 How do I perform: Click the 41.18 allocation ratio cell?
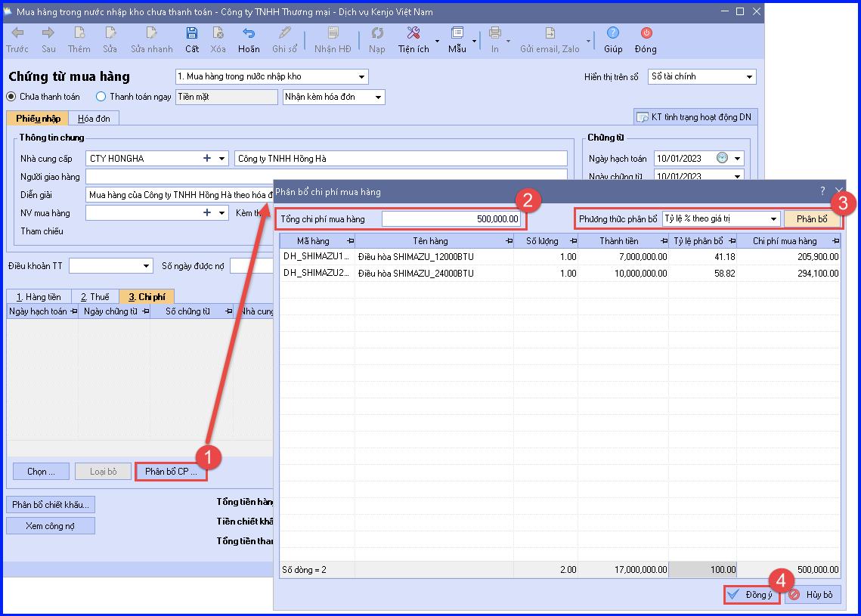point(702,257)
